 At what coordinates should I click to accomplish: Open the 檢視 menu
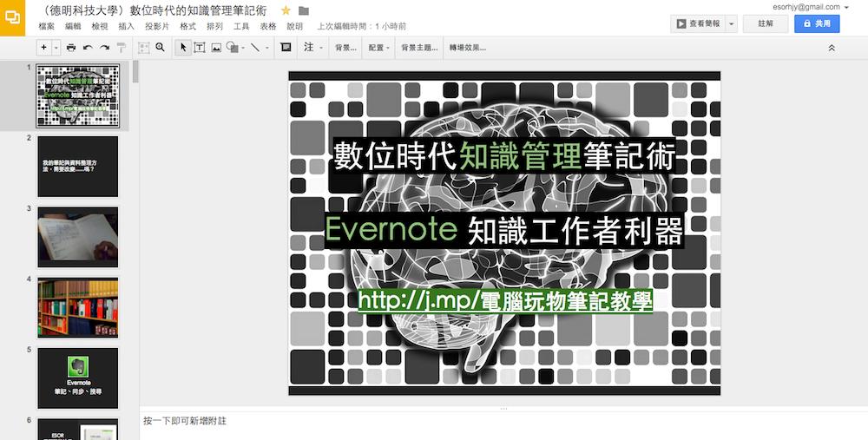100,26
